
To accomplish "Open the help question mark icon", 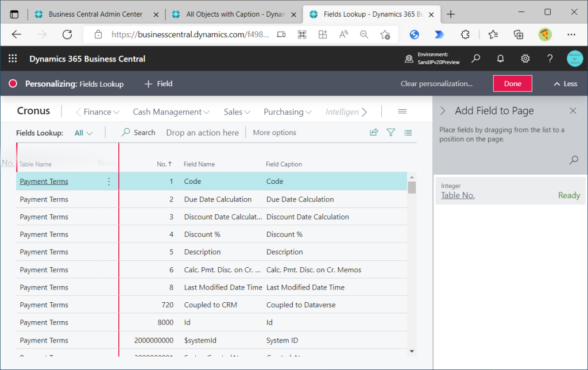I will (x=550, y=59).
